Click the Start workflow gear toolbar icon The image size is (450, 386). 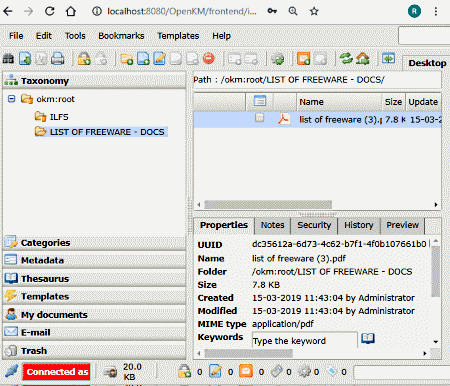(x=277, y=59)
